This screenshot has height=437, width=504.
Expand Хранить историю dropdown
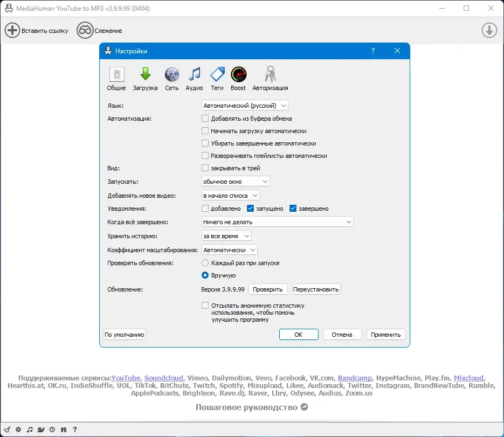tap(226, 236)
